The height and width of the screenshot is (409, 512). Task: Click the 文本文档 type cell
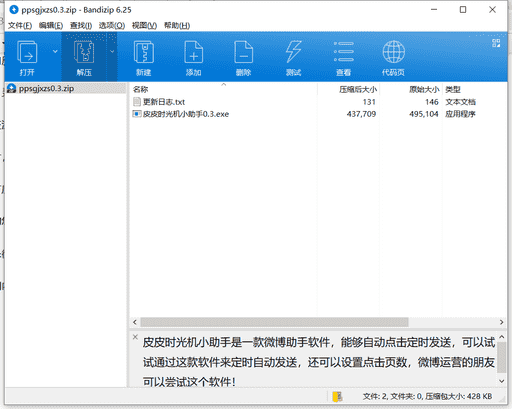pos(460,102)
